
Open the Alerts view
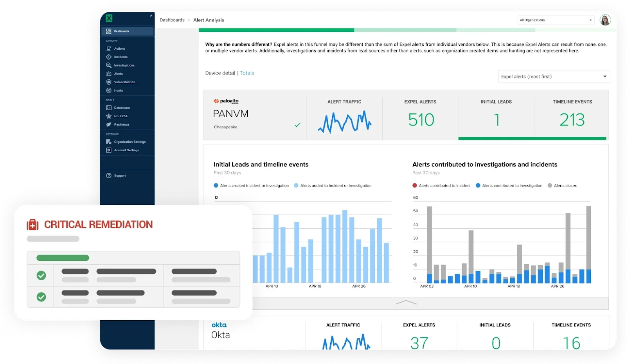(109, 74)
